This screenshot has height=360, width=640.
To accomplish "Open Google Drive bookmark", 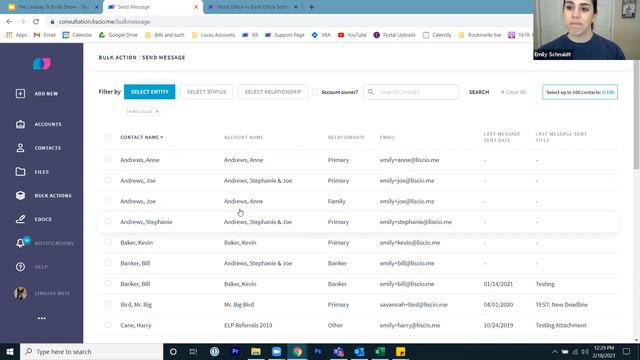I will tap(118, 35).
